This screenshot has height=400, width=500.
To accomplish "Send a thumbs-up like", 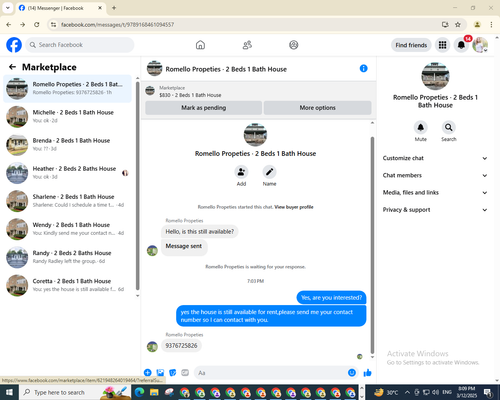I will point(367,373).
